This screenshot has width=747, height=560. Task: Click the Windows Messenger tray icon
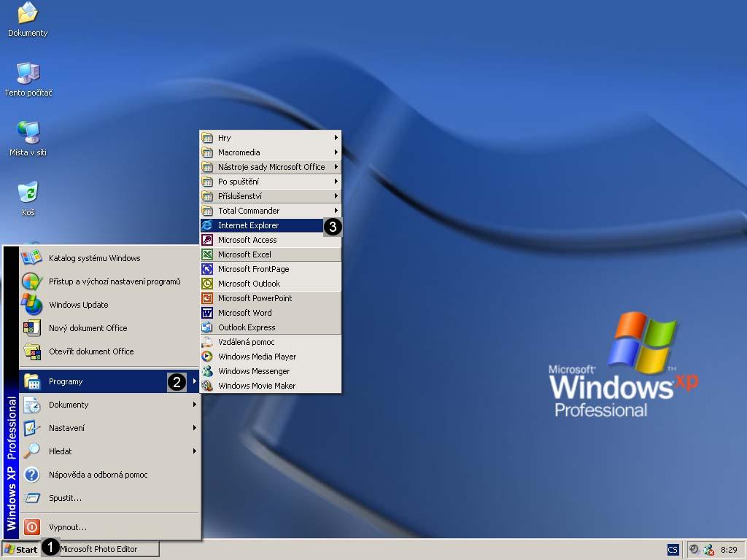(x=708, y=550)
